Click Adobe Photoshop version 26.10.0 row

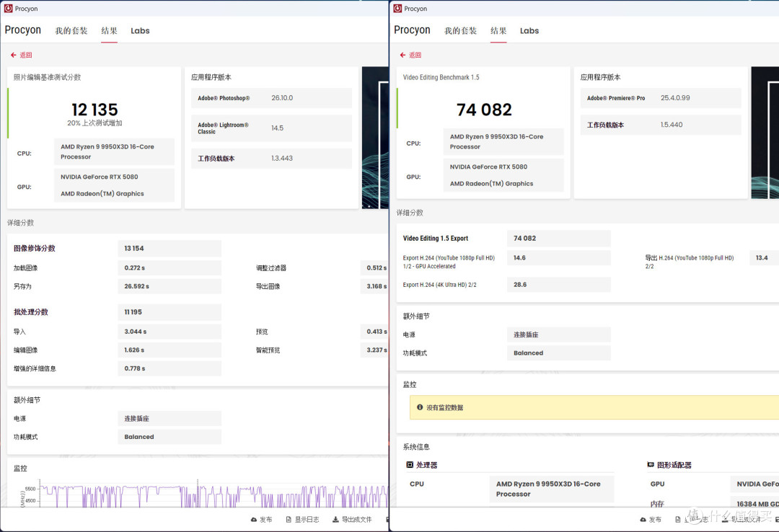[271, 98]
